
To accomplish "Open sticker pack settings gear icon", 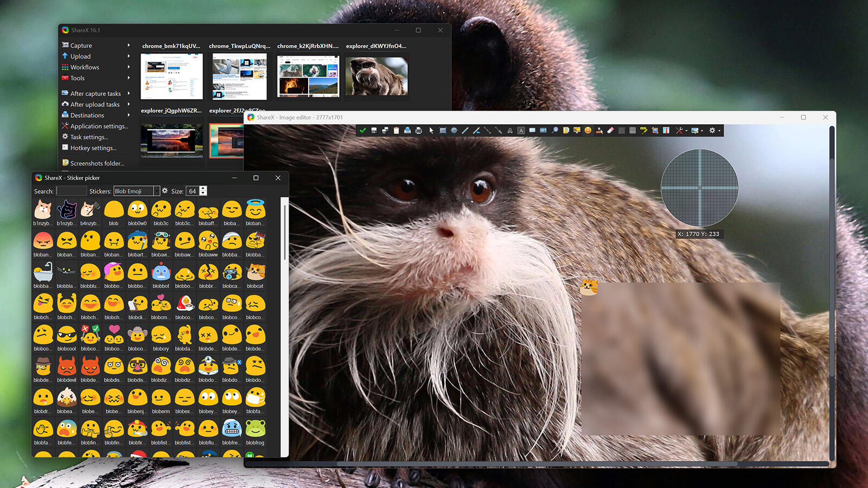I will pos(165,191).
